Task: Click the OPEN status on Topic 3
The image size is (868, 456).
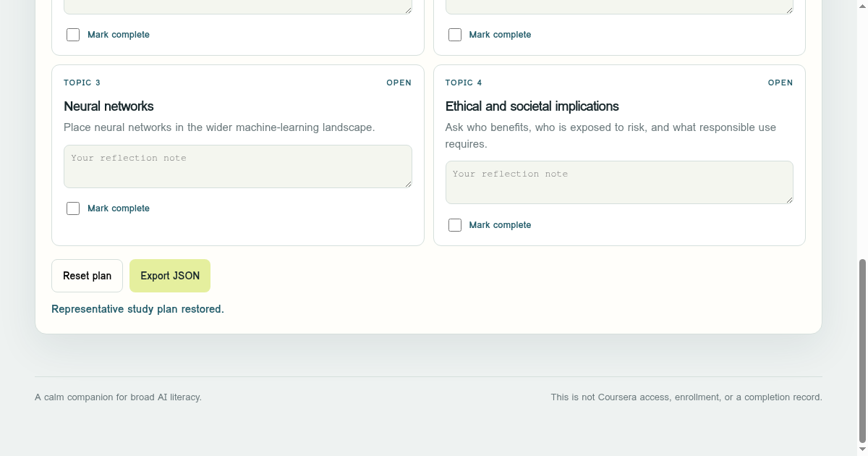Action: [x=399, y=83]
